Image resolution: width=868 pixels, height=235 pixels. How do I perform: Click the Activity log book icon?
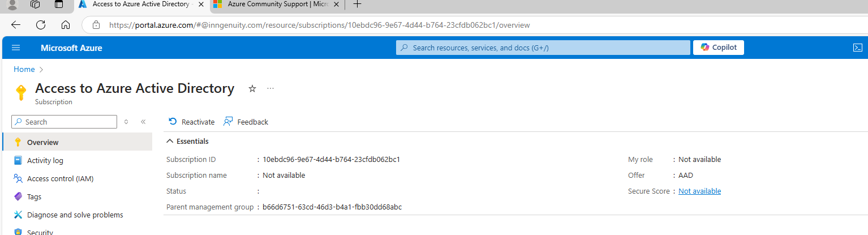pos(18,160)
